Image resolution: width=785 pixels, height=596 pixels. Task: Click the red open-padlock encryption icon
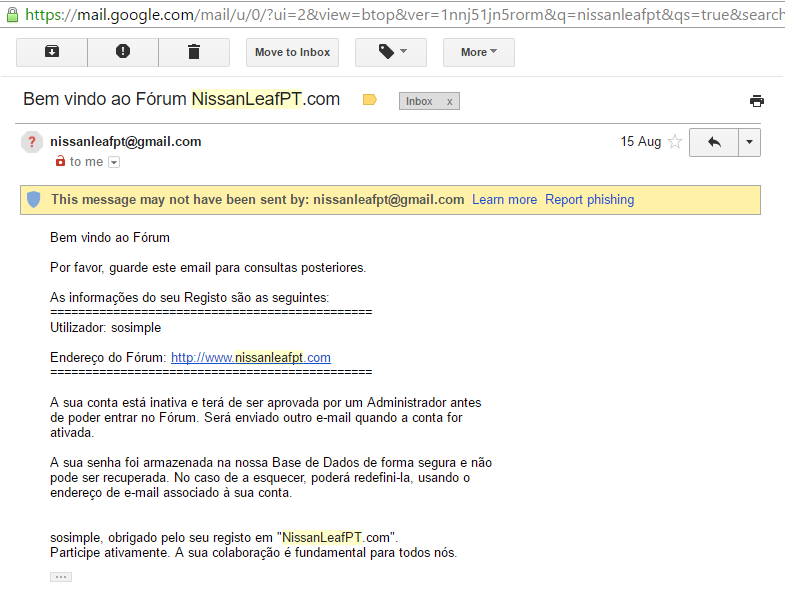60,161
